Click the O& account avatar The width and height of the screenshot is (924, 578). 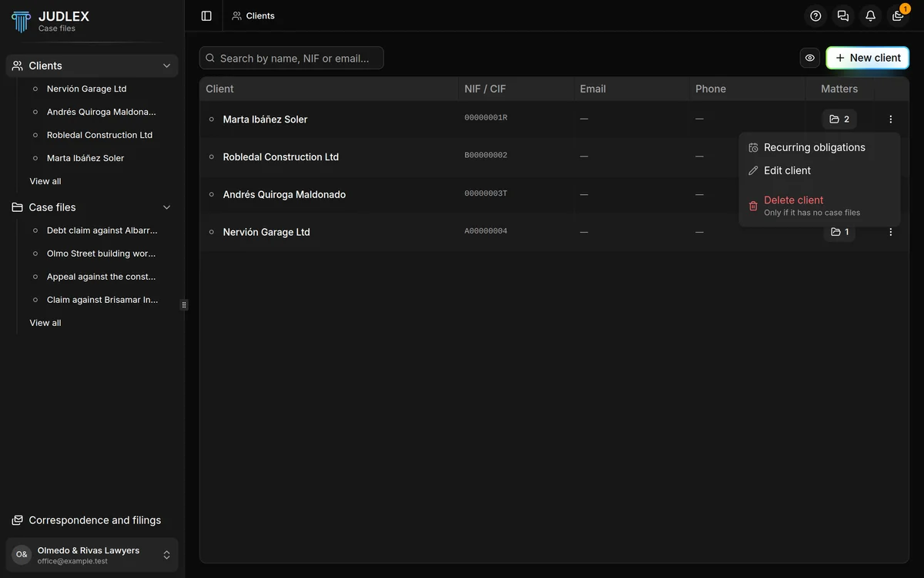[22, 555]
